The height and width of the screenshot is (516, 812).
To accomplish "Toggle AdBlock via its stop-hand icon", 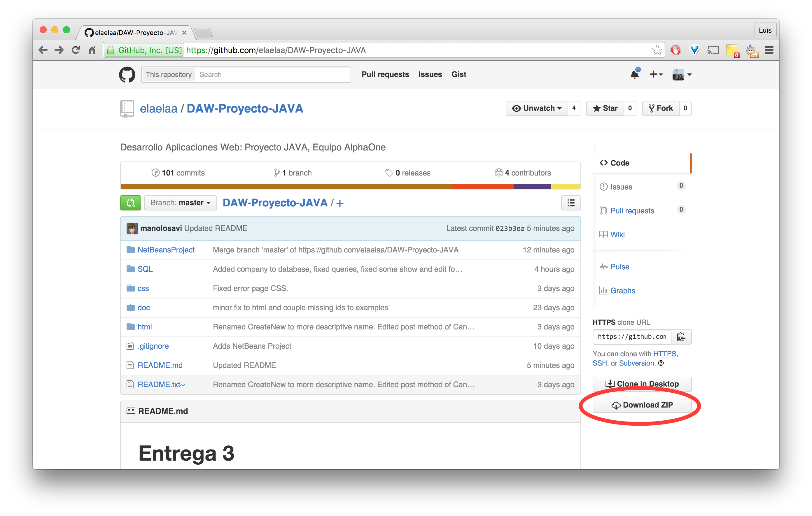I will click(x=675, y=50).
